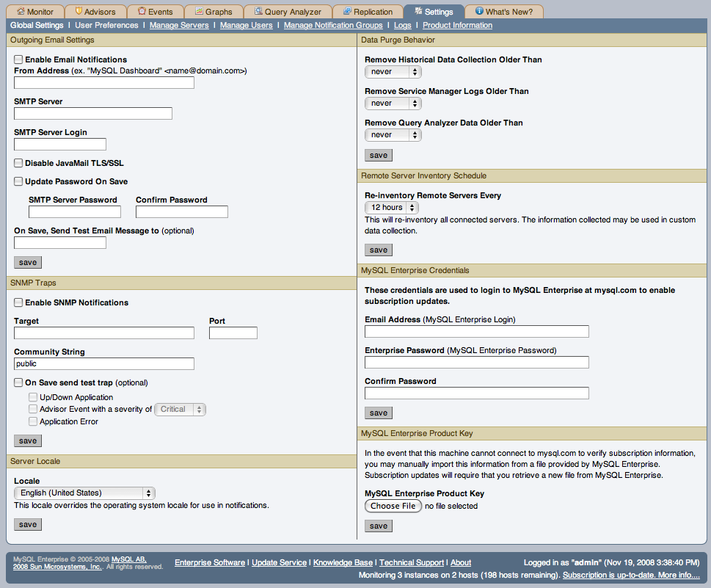Check Up/Down Application trap option
The width and height of the screenshot is (711, 588).
tap(32, 397)
